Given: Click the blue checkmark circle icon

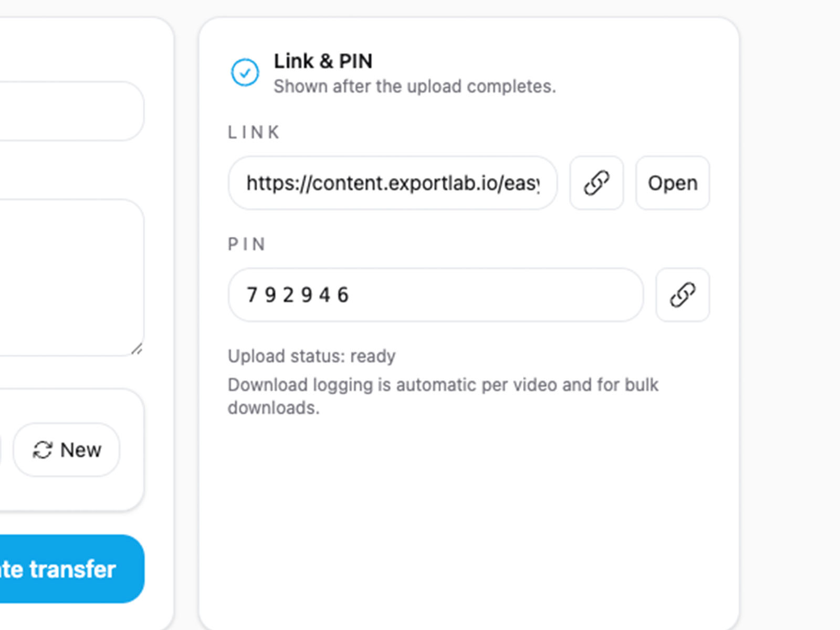Looking at the screenshot, I should click(x=245, y=72).
